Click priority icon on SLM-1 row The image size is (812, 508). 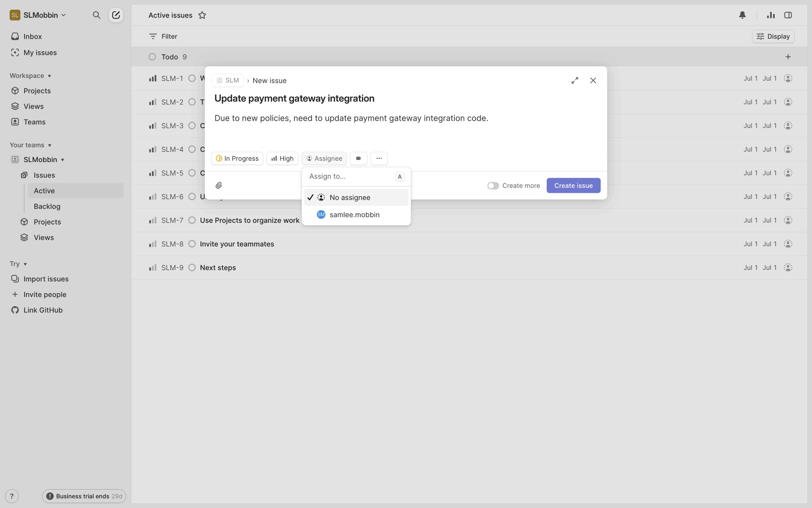(153, 78)
